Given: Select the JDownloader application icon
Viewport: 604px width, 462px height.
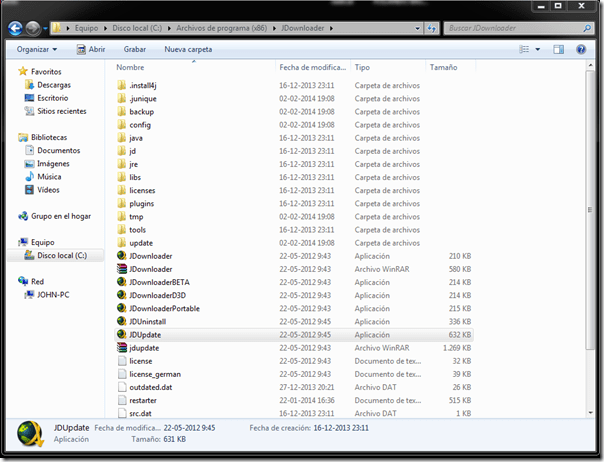Looking at the screenshot, I should click(x=122, y=255).
